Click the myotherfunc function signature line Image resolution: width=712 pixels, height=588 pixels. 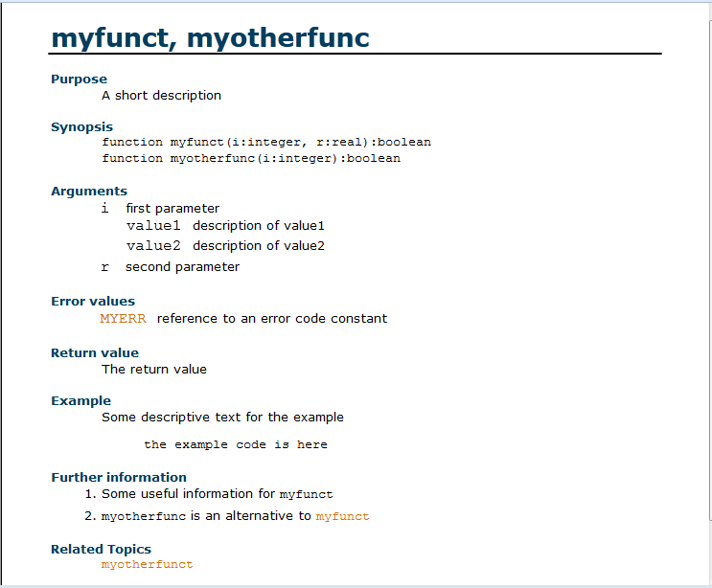pos(251,158)
